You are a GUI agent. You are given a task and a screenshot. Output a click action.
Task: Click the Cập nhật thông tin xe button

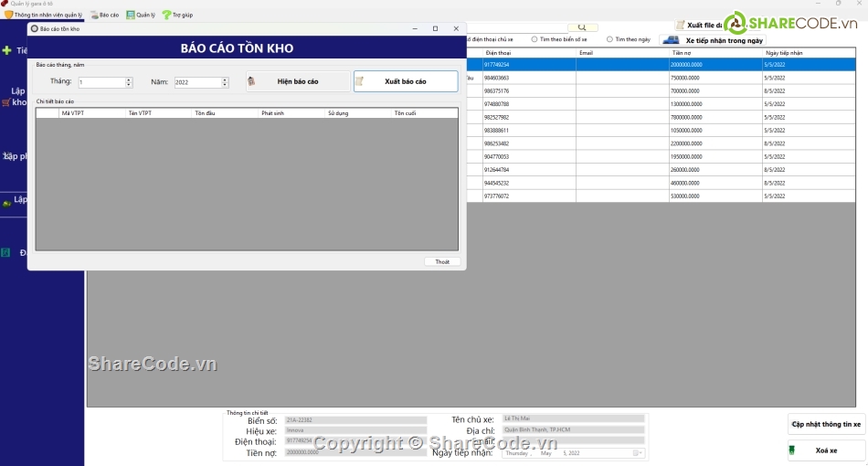[x=826, y=424]
